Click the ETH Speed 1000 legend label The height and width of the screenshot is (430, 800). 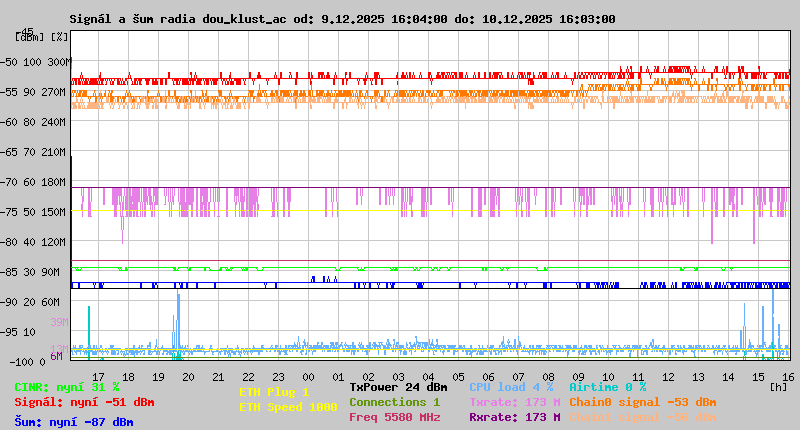point(288,407)
